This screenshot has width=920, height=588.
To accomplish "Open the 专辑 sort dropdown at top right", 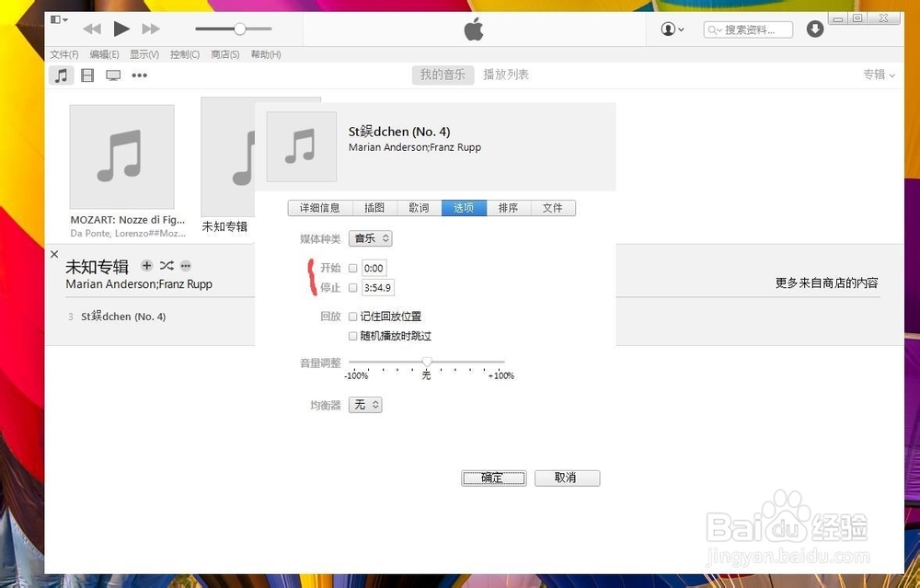I will pyautogui.click(x=877, y=75).
